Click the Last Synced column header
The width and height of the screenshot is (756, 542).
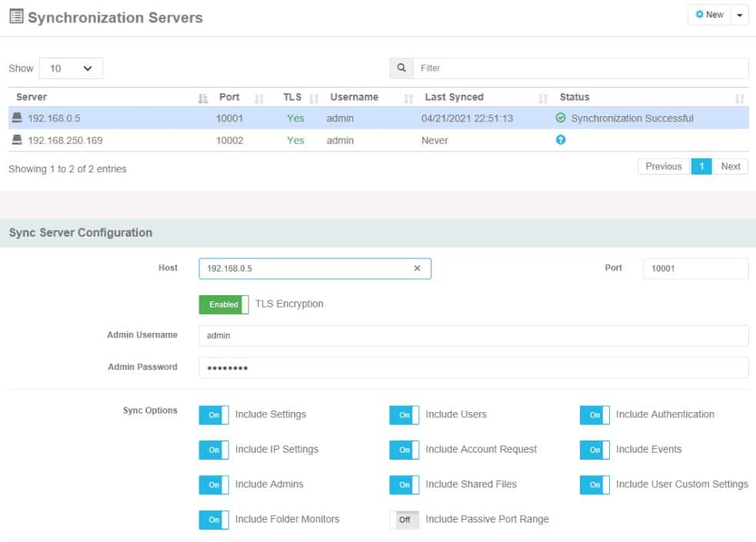[x=454, y=97]
